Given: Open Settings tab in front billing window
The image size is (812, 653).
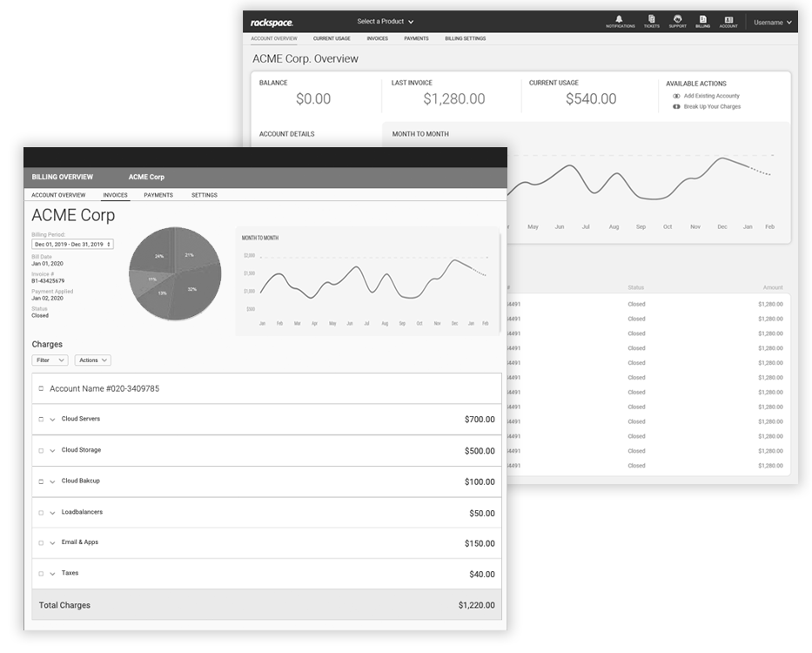Looking at the screenshot, I should point(205,195).
